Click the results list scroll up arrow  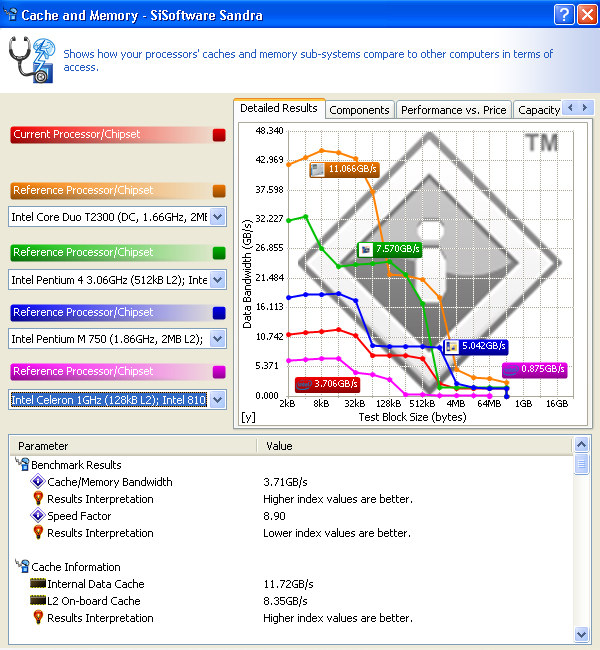[581, 445]
